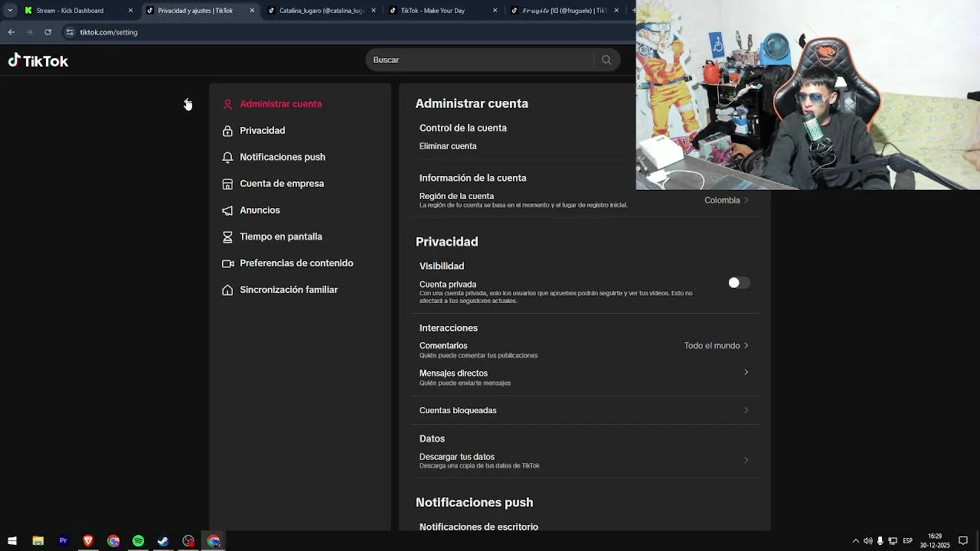Click Mensajes directos row text
The width and height of the screenshot is (980, 551).
click(453, 373)
